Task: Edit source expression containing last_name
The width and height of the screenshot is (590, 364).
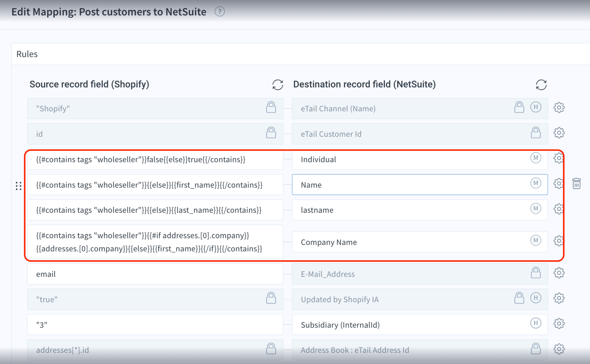Action: click(155, 210)
